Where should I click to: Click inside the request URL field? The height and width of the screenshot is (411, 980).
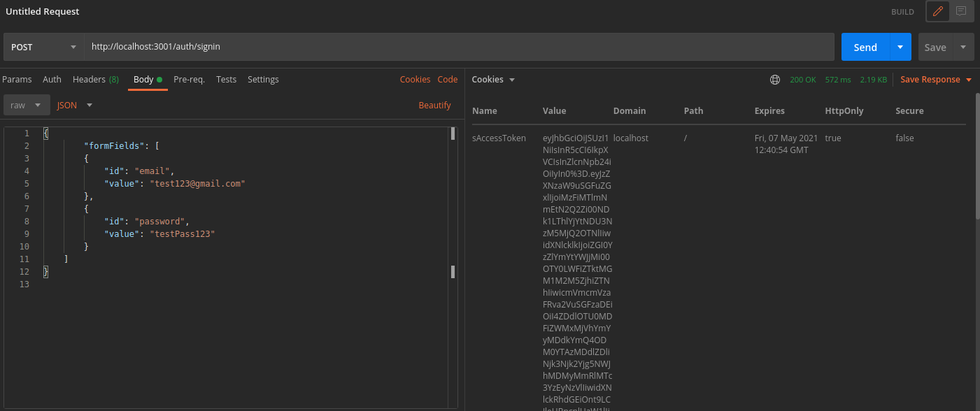pyautogui.click(x=280, y=47)
